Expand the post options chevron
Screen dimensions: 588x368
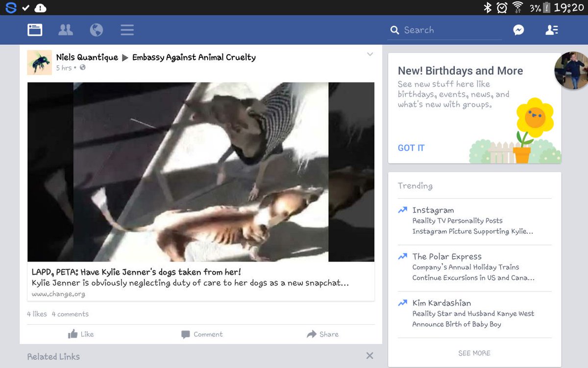tap(370, 54)
